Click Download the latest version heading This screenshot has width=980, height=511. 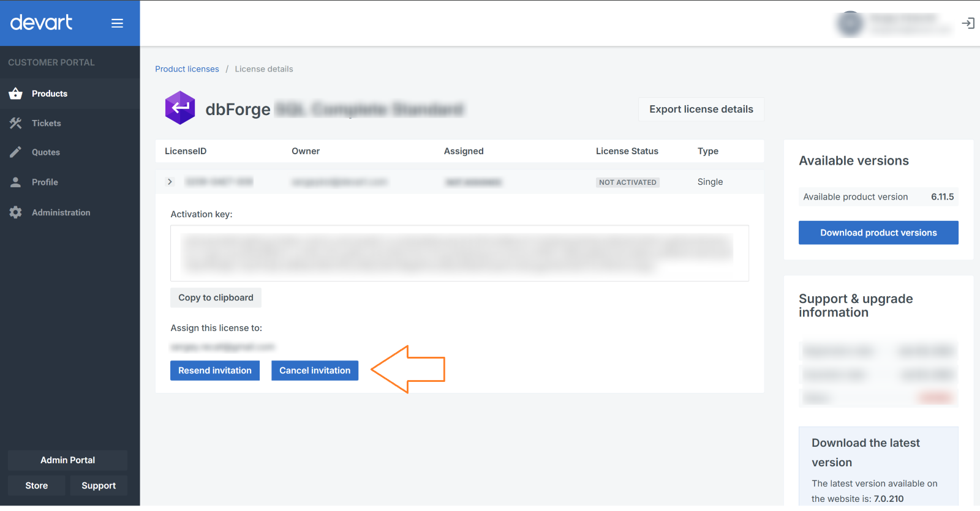coord(865,452)
